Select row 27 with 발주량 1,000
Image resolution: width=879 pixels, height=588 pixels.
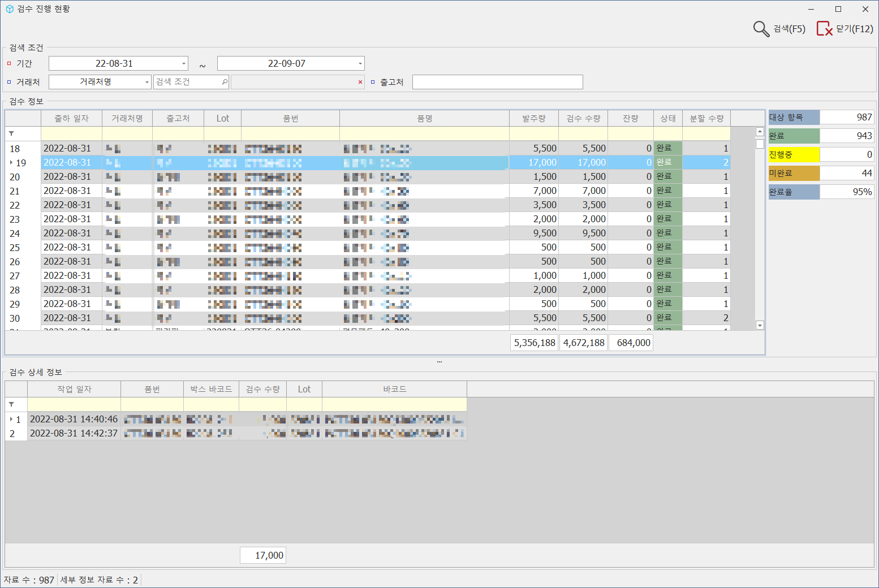[x=368, y=275]
